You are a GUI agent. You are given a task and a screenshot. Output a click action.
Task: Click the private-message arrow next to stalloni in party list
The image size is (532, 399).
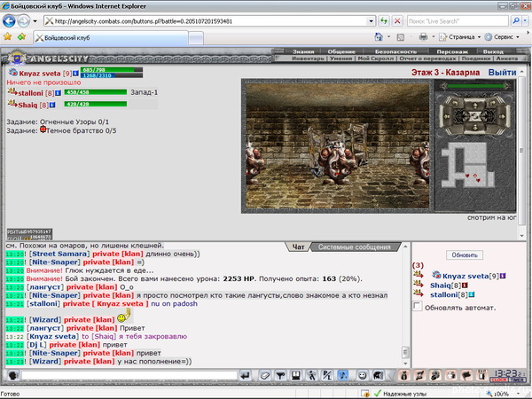pyautogui.click(x=12, y=92)
